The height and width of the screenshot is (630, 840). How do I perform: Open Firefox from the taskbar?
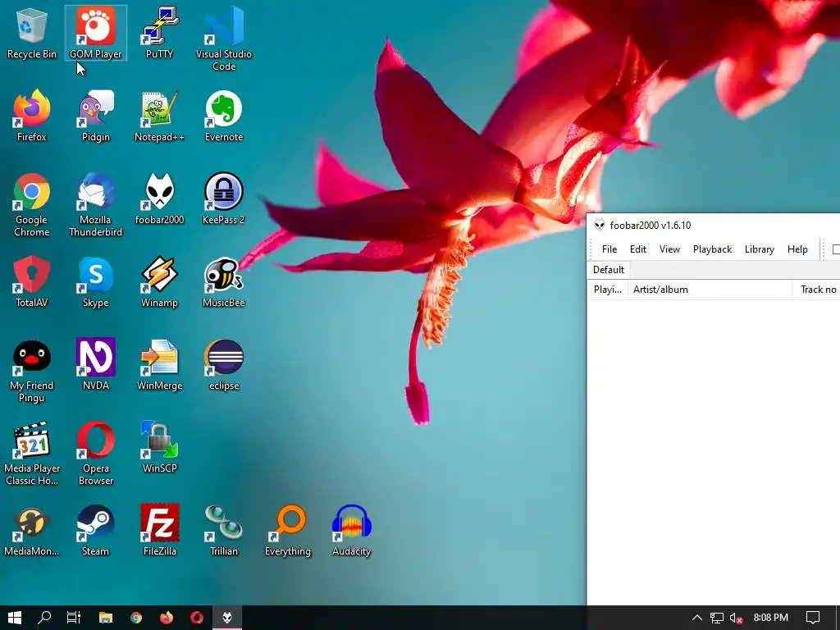click(x=167, y=618)
